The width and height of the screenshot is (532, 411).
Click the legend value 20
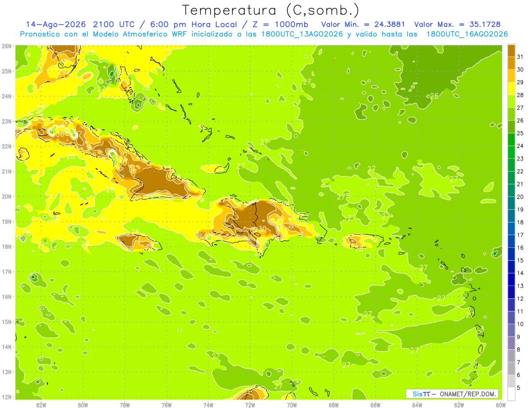(520, 197)
